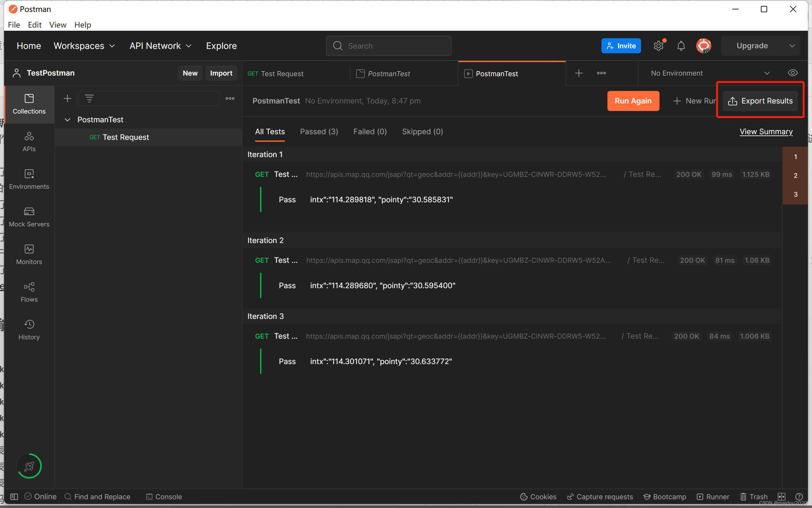The width and height of the screenshot is (812, 508).
Task: Navigate to Flows panel
Action: pos(29,291)
